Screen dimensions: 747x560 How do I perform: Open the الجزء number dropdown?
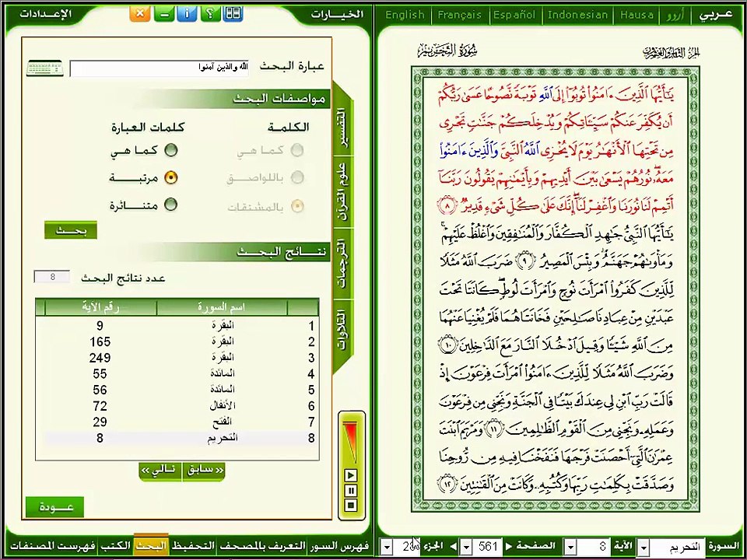tap(387, 546)
